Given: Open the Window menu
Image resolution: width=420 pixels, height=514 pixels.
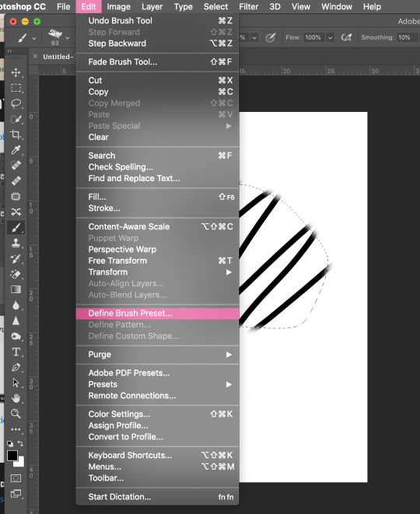Looking at the screenshot, I should (337, 6).
